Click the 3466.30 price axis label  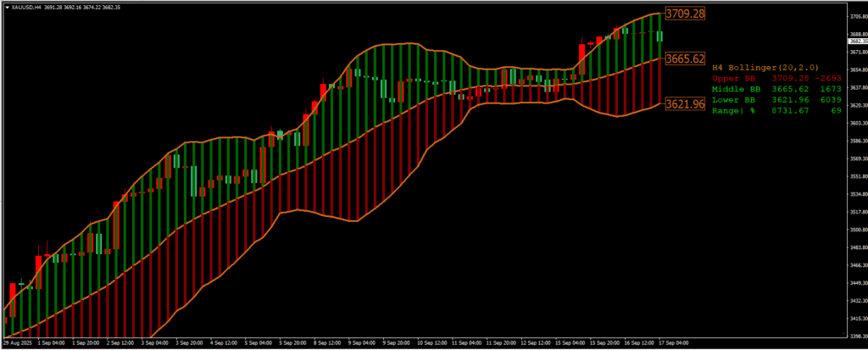858,264
